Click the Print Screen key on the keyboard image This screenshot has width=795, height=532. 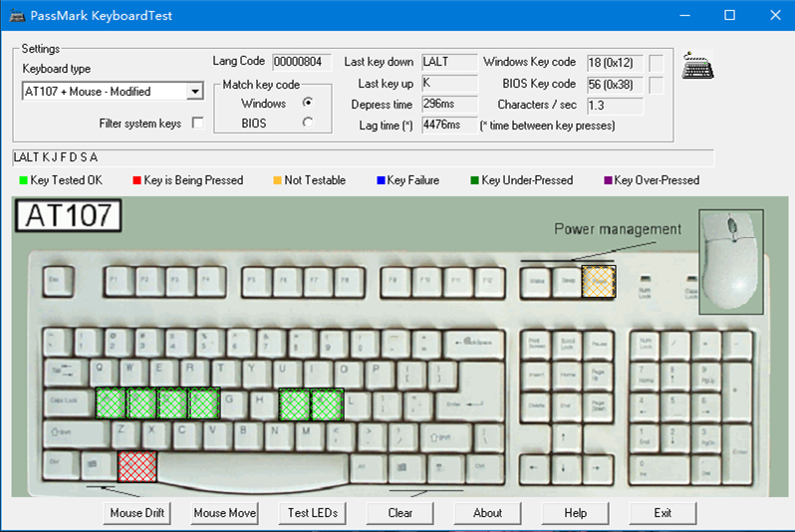pos(535,345)
